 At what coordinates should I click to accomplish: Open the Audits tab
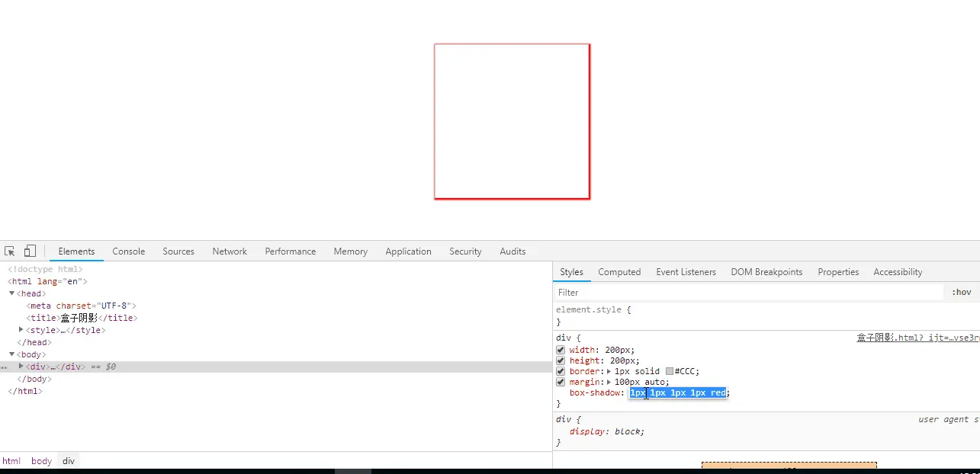[x=512, y=251]
